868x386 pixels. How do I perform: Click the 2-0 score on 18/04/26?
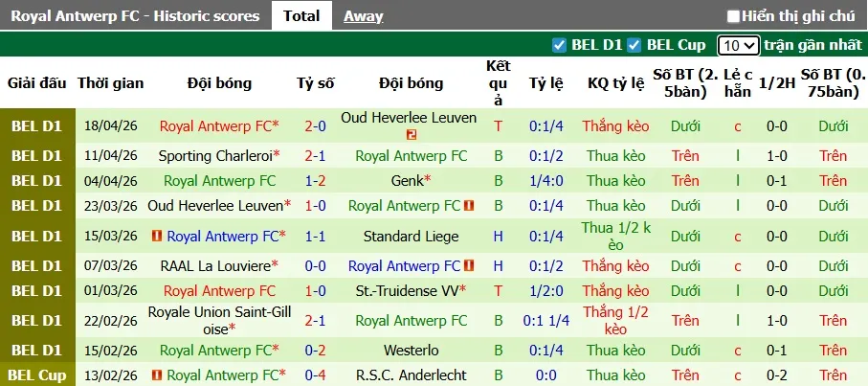click(x=315, y=125)
